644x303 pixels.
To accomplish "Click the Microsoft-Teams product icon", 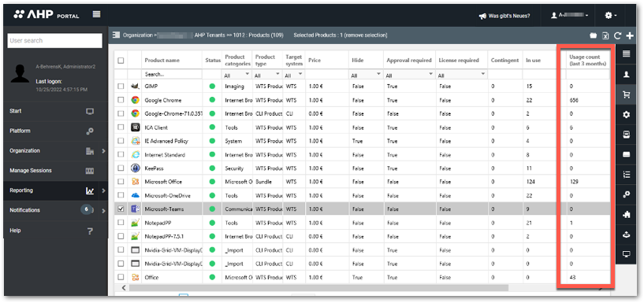I will coord(135,209).
